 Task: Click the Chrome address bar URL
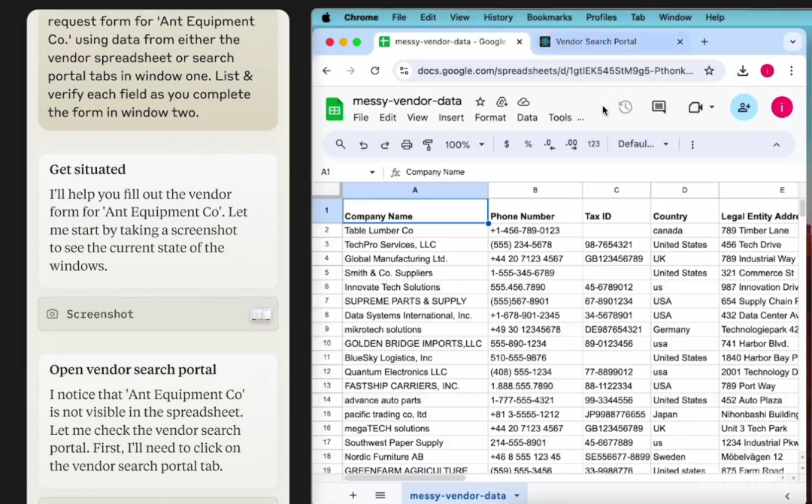coord(555,71)
